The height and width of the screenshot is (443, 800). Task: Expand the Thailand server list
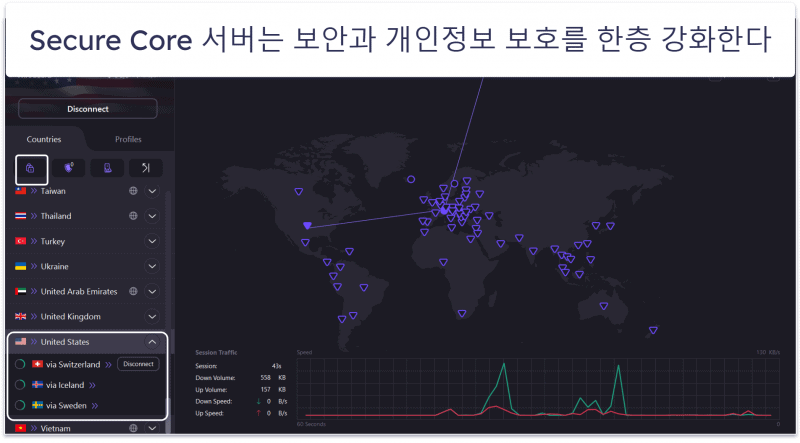click(152, 216)
